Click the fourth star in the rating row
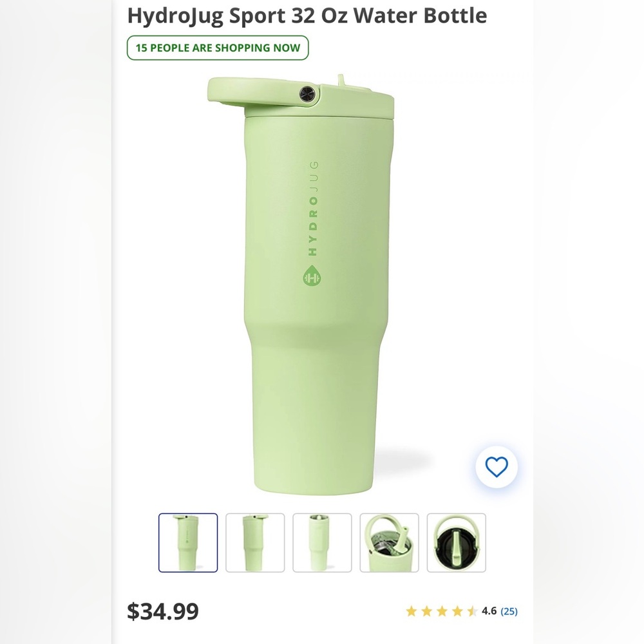Screen dimensions: 644x644 tap(457, 611)
